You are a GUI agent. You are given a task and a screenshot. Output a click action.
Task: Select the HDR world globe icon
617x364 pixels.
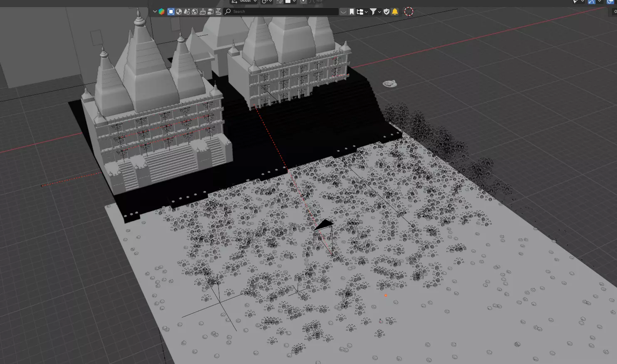195,12
